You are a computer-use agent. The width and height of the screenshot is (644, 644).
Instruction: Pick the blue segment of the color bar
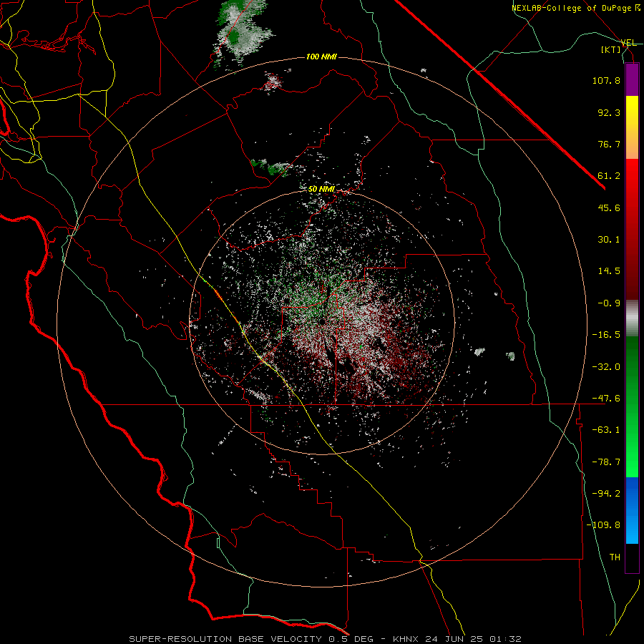[632, 510]
